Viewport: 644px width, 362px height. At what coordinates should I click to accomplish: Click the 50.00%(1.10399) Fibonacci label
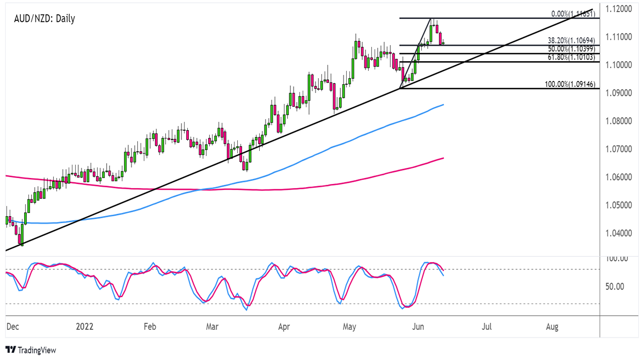pyautogui.click(x=571, y=49)
